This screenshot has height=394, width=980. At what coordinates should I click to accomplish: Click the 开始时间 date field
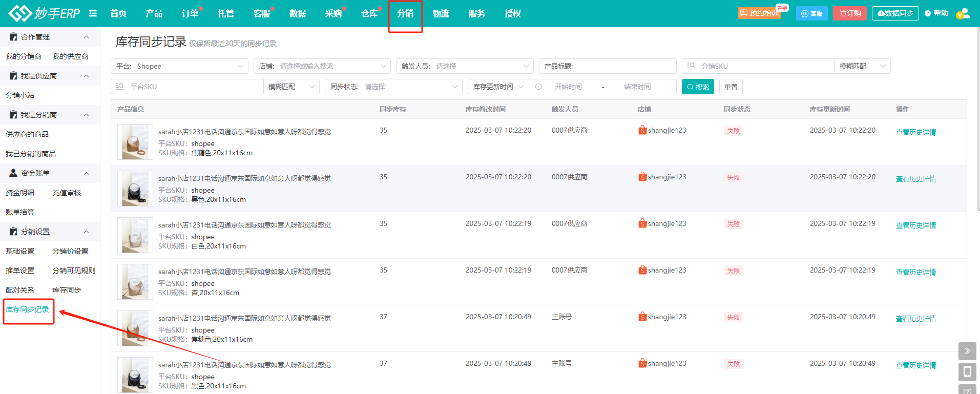click(568, 87)
